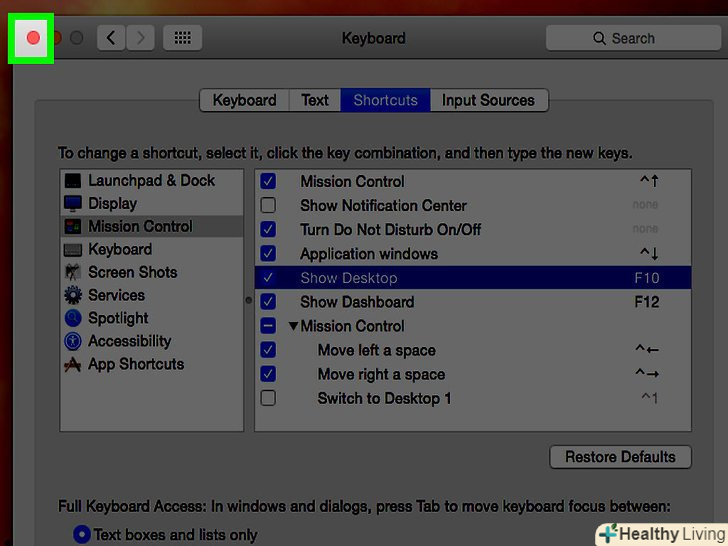The width and height of the screenshot is (728, 546).
Task: Enable the Show Notification Center checkbox
Action: coord(268,206)
